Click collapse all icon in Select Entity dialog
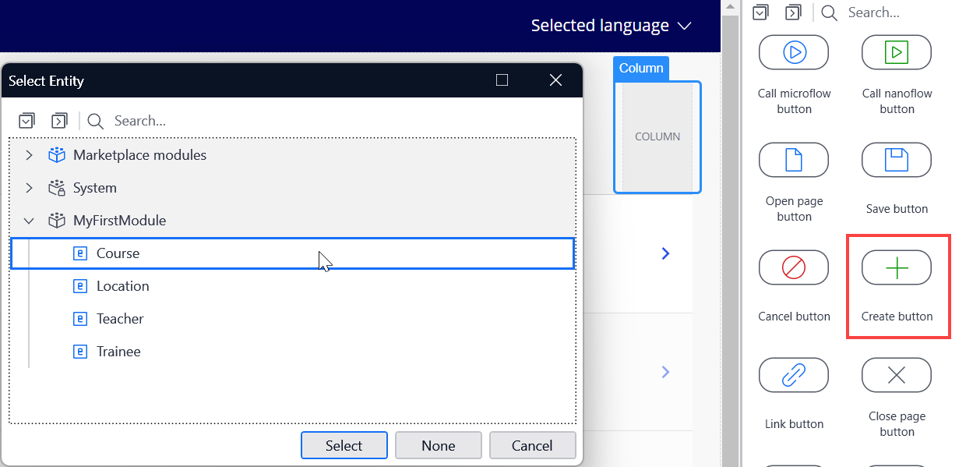The image size is (980, 467). 27,121
